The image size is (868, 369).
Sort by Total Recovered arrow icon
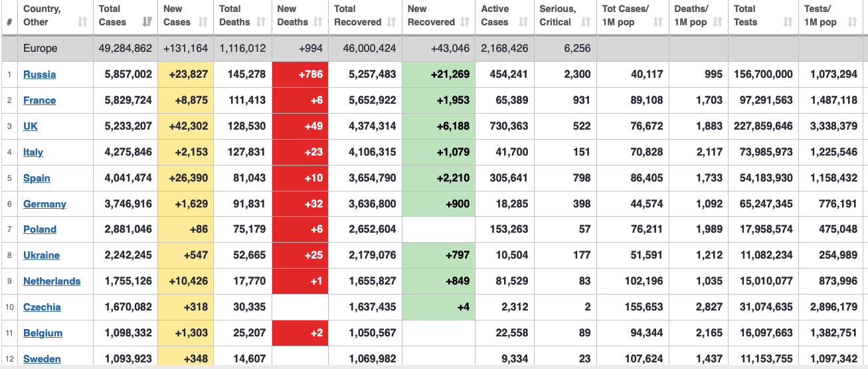pos(391,22)
